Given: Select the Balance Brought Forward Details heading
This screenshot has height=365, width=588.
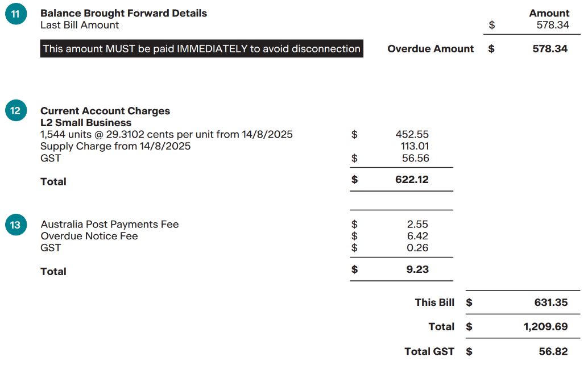Looking at the screenshot, I should point(123,13).
